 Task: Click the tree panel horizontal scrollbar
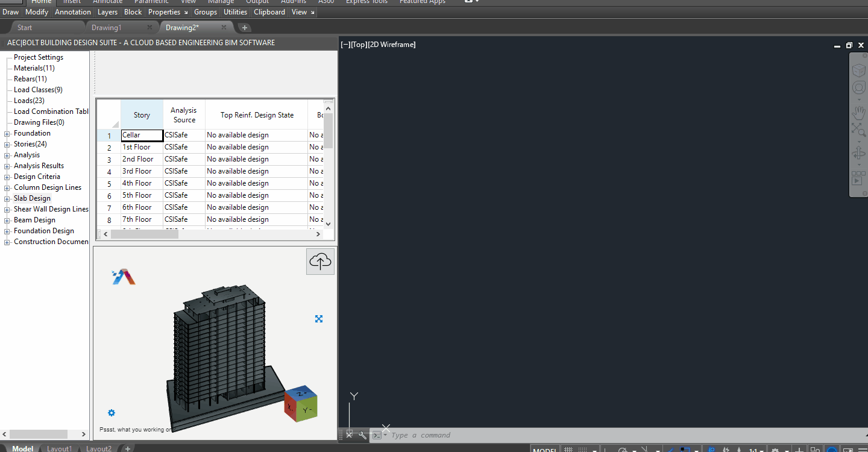pyautogui.click(x=45, y=434)
